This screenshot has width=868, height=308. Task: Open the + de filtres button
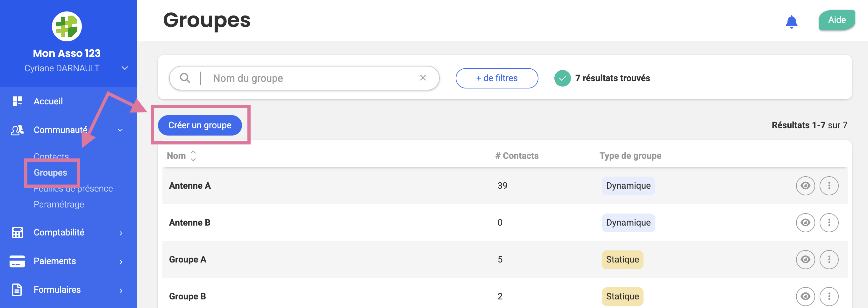click(x=497, y=78)
